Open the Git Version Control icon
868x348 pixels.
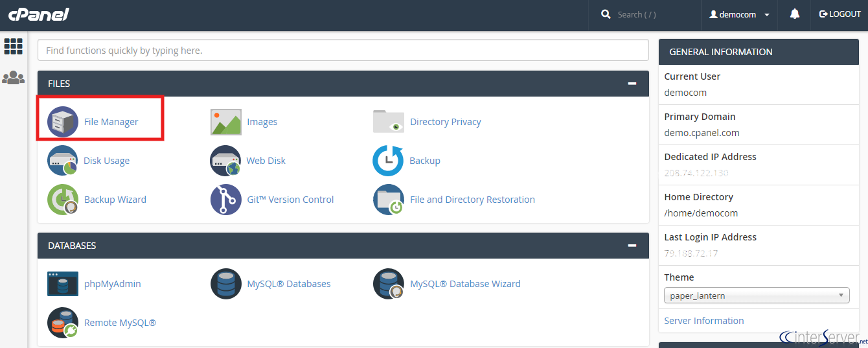226,200
